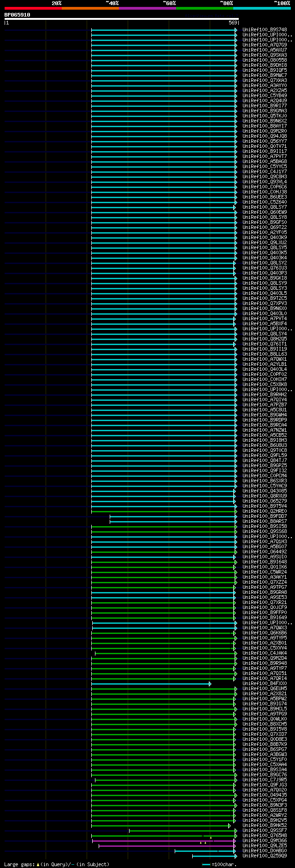Screen dimensions: 295x868
Task: Click label UniRef100_A5C8U1
Action: [x=265, y=410]
